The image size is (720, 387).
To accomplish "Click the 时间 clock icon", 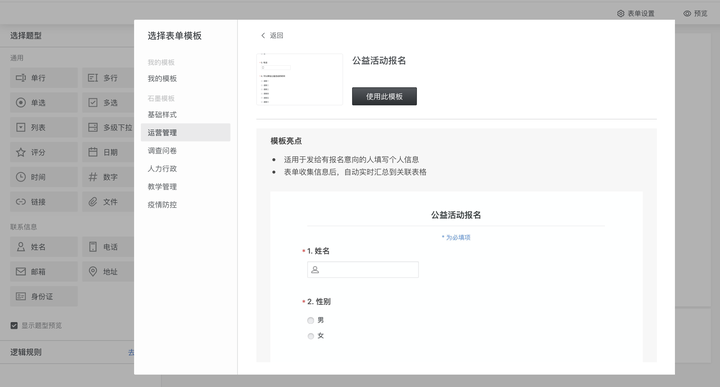I will click(21, 177).
